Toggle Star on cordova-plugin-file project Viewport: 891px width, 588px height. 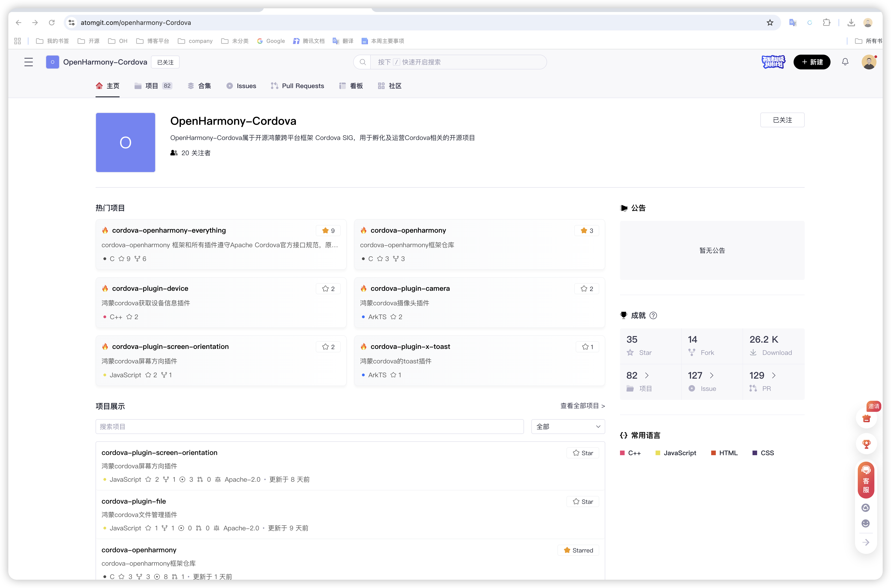coord(582,501)
